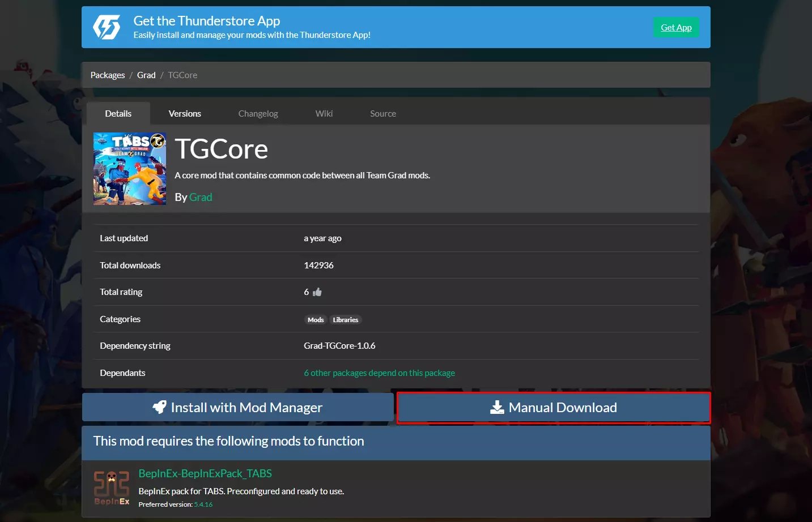Screen dimensions: 812x522
Task: Click the BepInEx pack logo icon
Action: [x=112, y=488]
